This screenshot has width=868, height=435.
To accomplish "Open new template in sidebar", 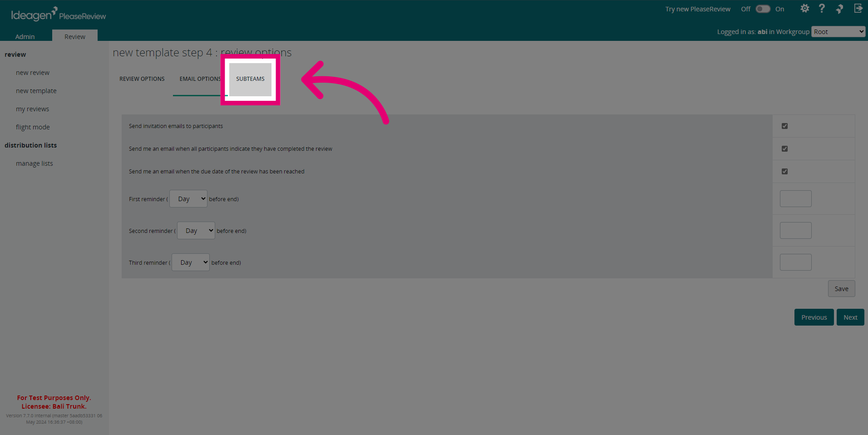I will 36,91.
